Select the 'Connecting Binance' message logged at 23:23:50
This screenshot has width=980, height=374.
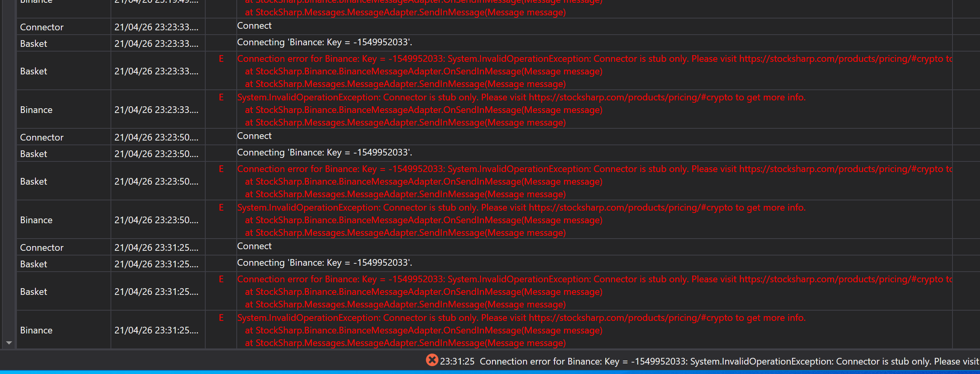tap(324, 153)
